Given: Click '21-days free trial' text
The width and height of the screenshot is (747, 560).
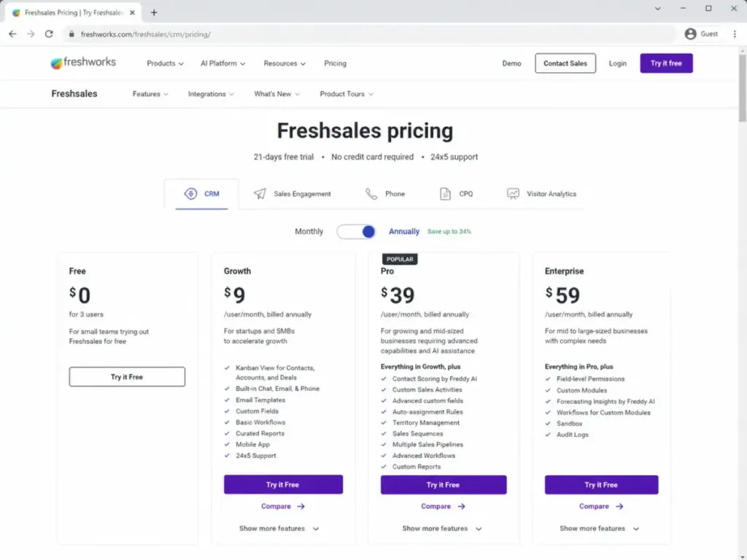Looking at the screenshot, I should (x=284, y=157).
